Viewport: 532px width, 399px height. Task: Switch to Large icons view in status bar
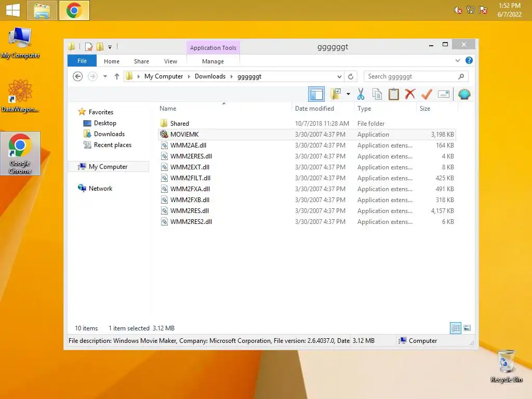click(x=467, y=328)
